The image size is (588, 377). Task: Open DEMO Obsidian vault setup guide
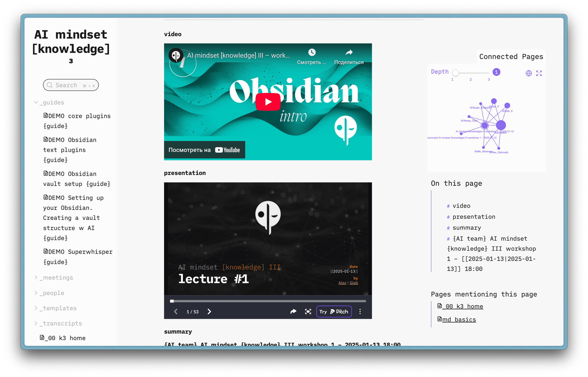pyautogui.click(x=77, y=179)
